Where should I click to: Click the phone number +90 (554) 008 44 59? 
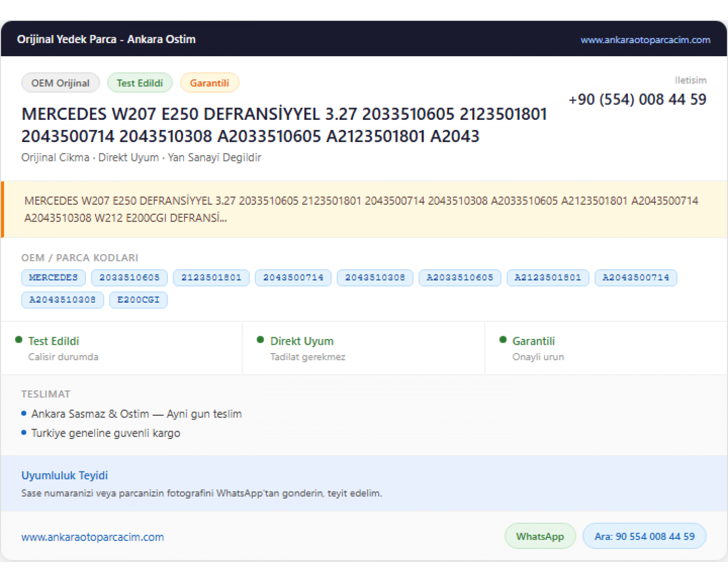[x=637, y=99]
